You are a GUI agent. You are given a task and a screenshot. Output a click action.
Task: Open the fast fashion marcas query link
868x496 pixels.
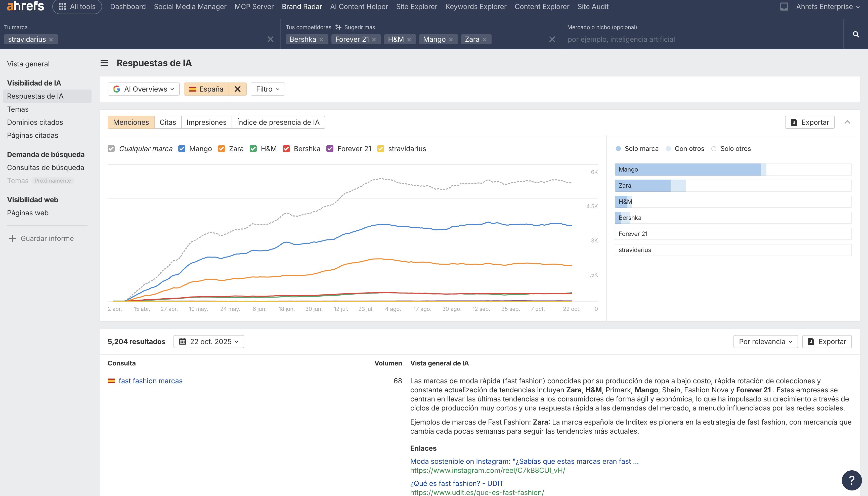pos(150,381)
